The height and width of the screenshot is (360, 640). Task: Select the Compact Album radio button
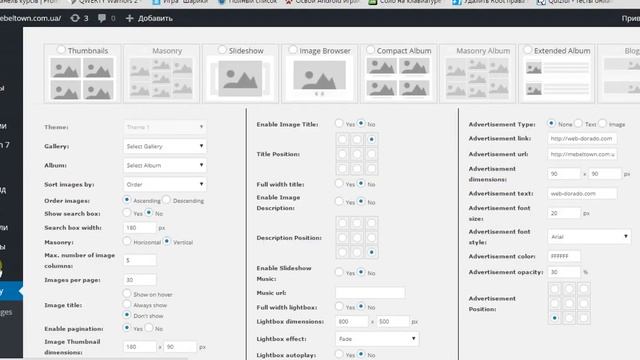point(370,50)
